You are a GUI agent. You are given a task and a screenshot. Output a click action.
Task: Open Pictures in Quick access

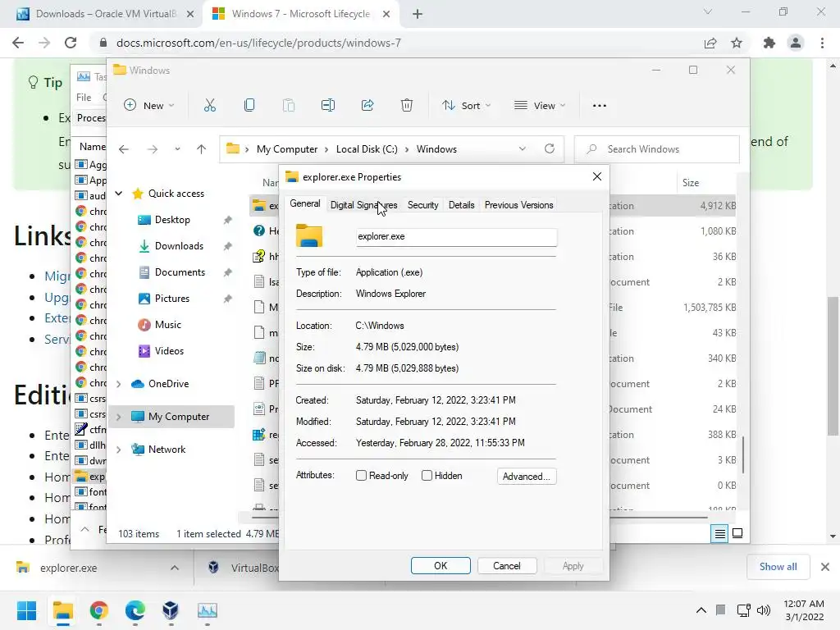[x=172, y=299]
